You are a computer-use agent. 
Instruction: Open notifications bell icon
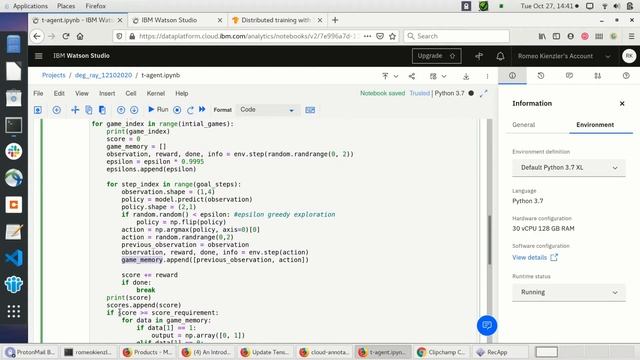pyautogui.click(x=500, y=56)
